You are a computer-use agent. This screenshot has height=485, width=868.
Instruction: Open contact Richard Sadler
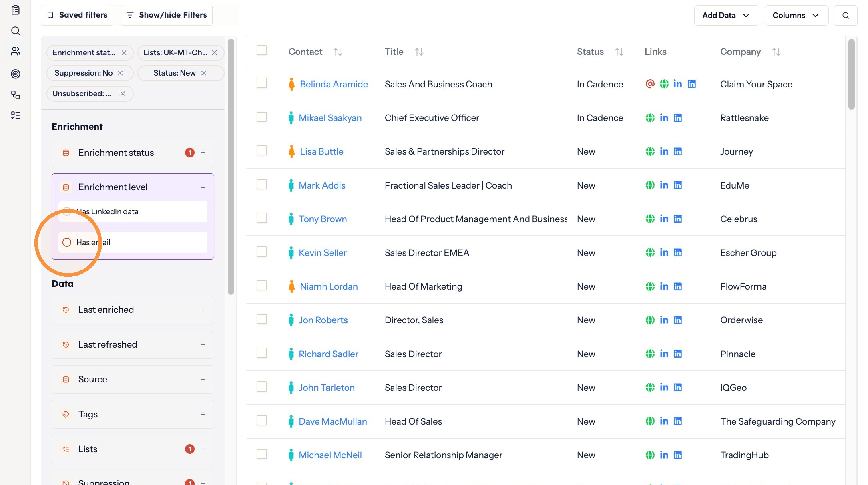328,354
